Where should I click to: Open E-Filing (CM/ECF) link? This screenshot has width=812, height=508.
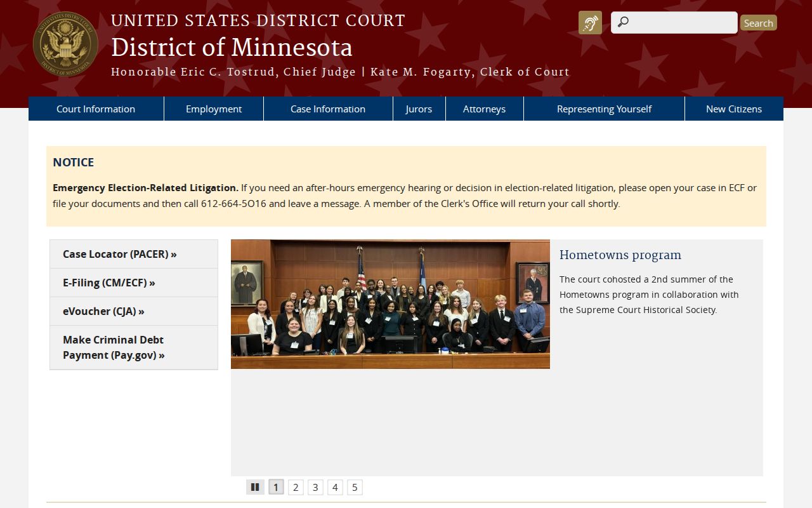[134, 283]
